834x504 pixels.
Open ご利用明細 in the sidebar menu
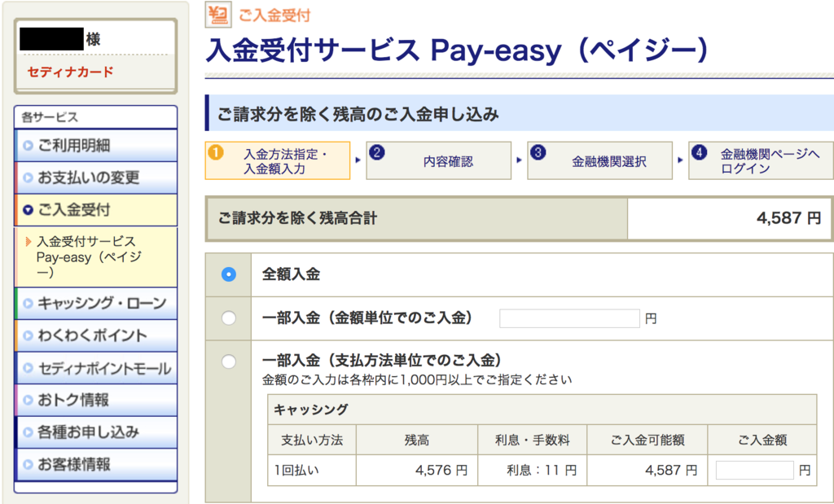tap(96, 145)
